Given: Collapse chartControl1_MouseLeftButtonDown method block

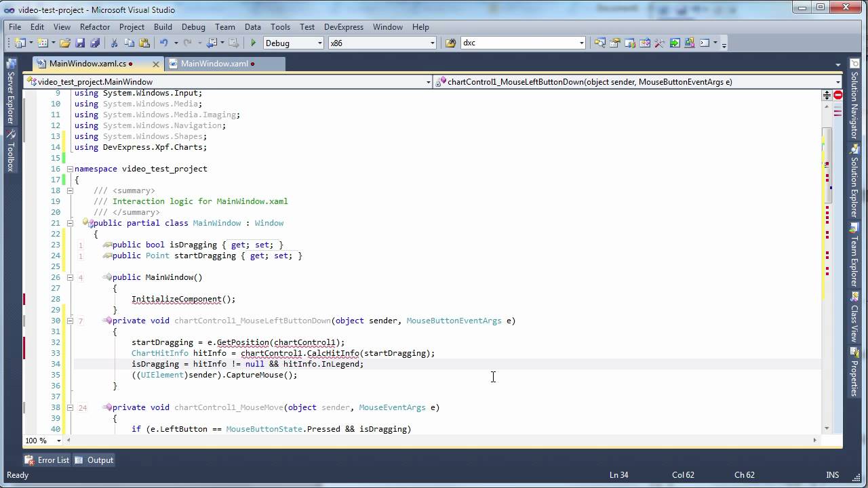Looking at the screenshot, I should click(x=69, y=321).
